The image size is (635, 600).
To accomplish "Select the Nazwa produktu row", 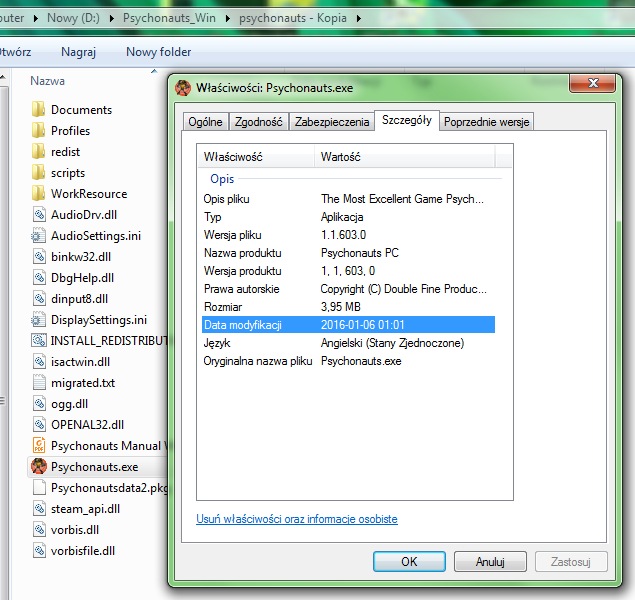I will [x=348, y=253].
